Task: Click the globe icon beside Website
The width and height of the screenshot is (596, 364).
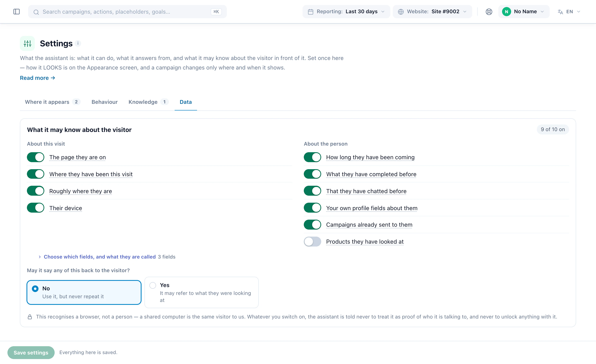Action: (401, 12)
